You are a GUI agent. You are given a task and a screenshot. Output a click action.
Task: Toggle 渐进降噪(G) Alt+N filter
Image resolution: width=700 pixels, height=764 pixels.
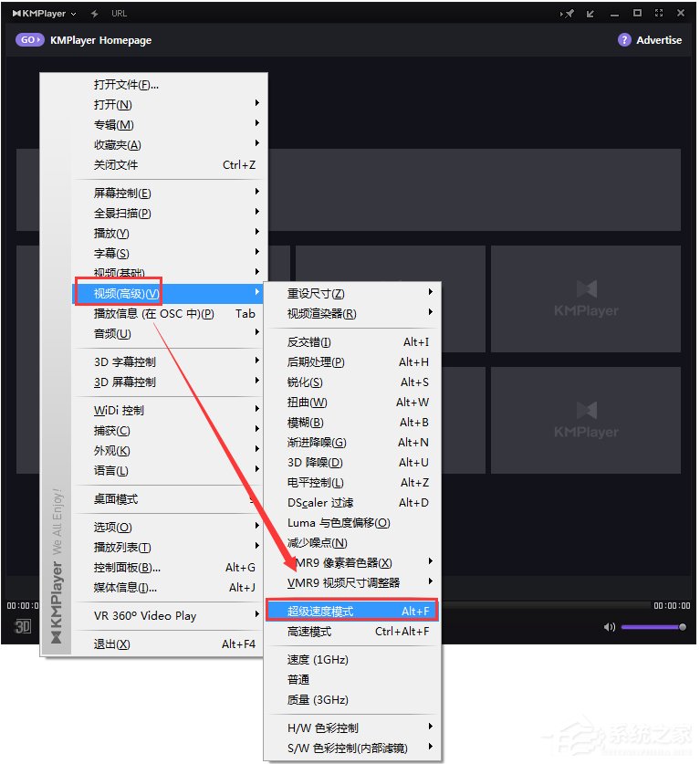click(x=352, y=443)
